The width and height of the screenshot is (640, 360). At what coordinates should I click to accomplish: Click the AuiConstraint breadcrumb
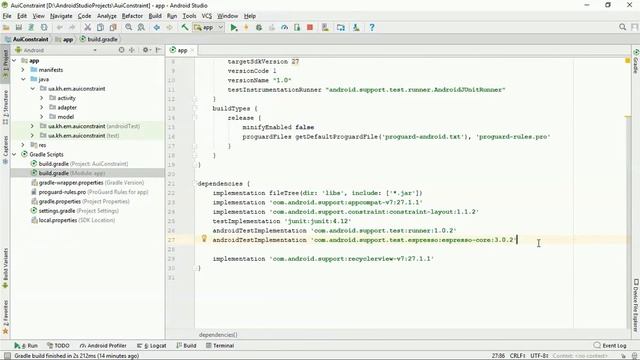click(27, 39)
